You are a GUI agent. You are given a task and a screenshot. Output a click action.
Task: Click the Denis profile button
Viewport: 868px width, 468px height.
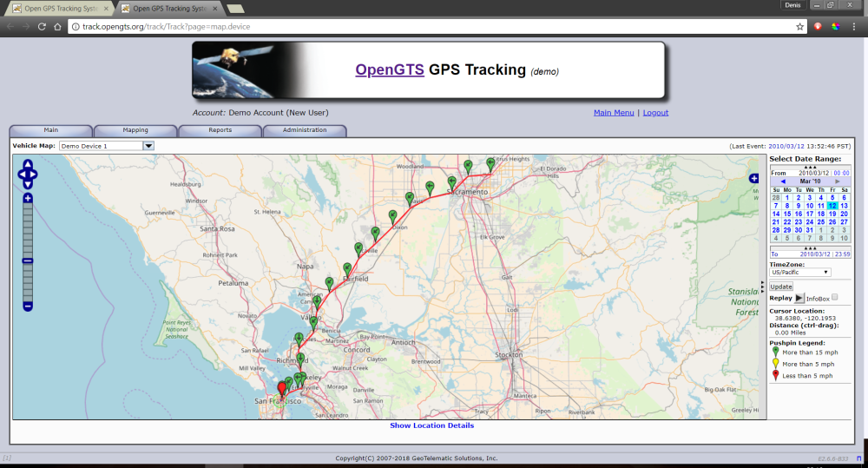792,5
